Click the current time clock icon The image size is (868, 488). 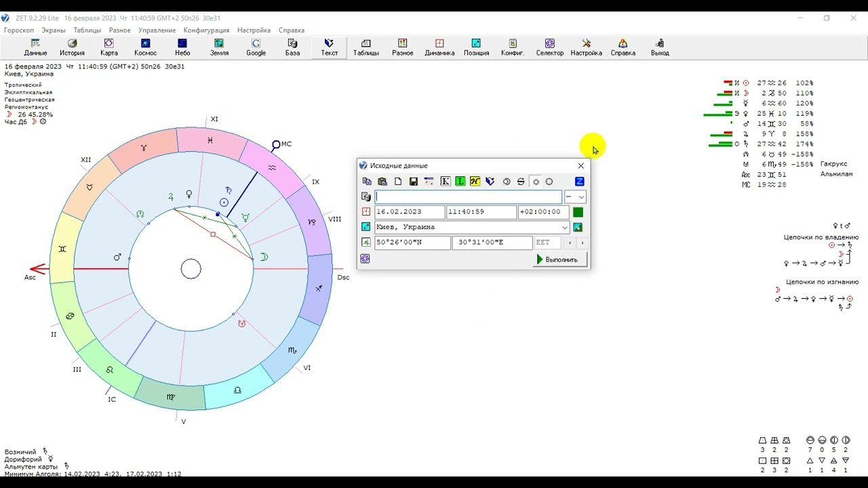pos(366,212)
